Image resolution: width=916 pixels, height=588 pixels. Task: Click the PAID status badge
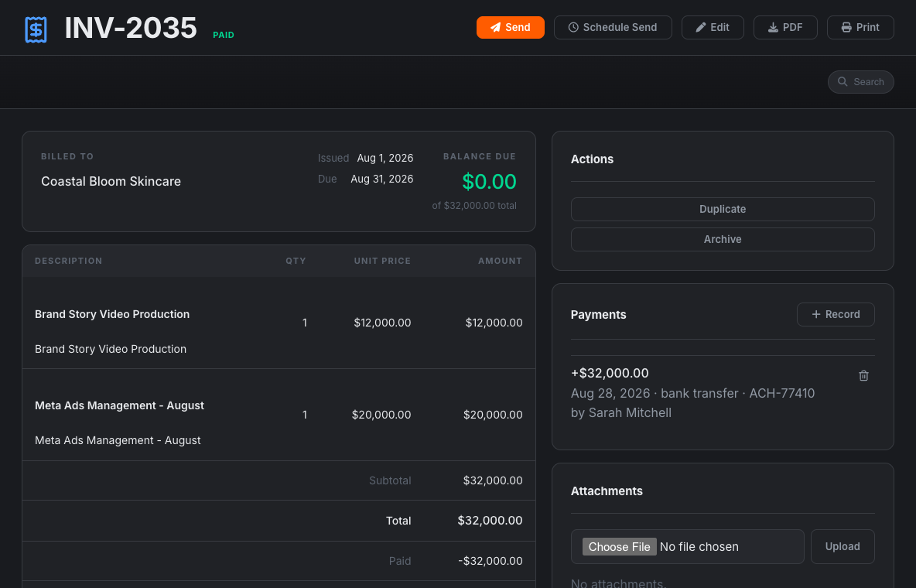[x=223, y=35]
